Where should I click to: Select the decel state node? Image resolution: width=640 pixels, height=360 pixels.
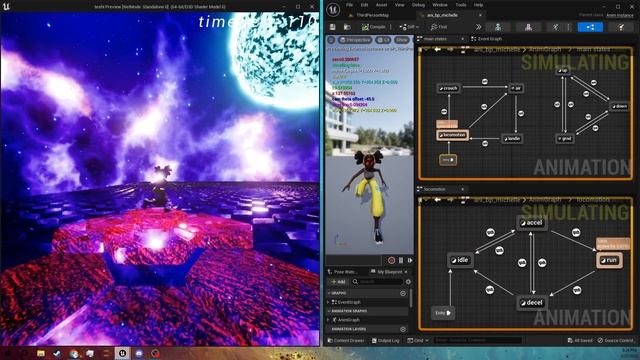point(531,303)
